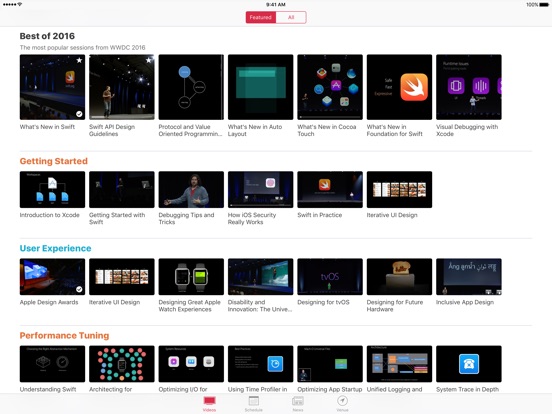The image size is (552, 414).
Task: Tap the 'Introduction to Xcode' title text
Action: pos(50,215)
